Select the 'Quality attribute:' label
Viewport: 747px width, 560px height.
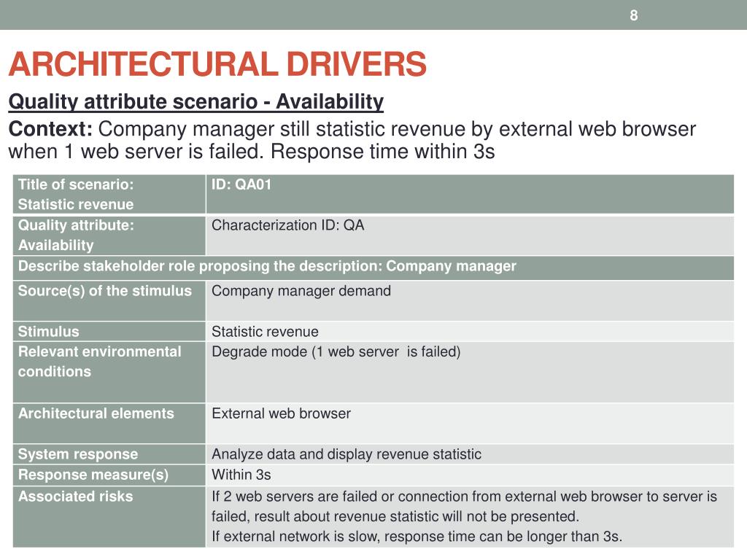[x=76, y=225]
